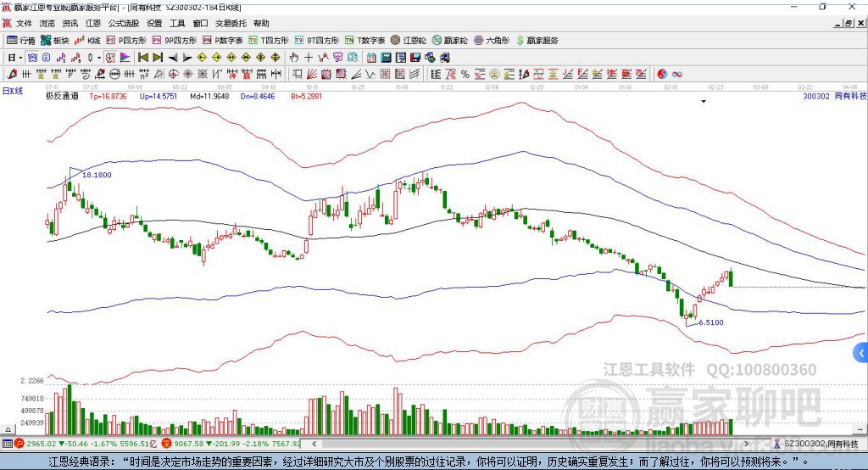
Task: Open the 江恩轮 Gann wheel
Action: click(409, 41)
